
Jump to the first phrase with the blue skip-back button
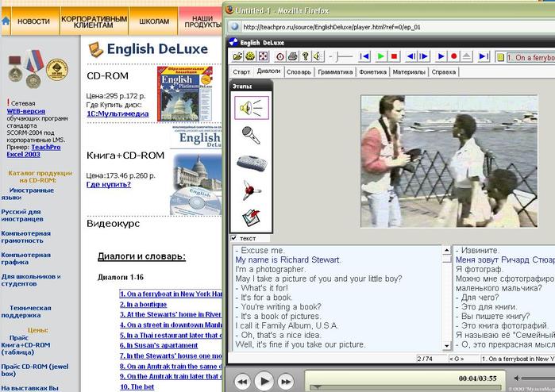(x=364, y=56)
